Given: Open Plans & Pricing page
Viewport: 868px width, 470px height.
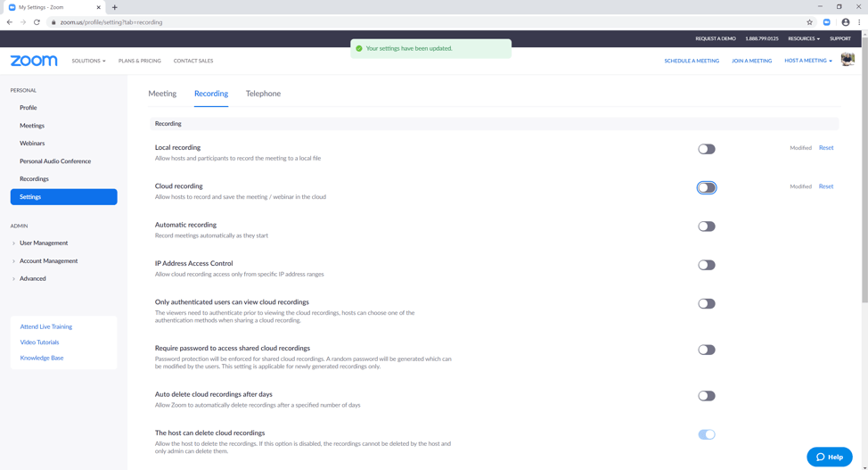Looking at the screenshot, I should (140, 61).
